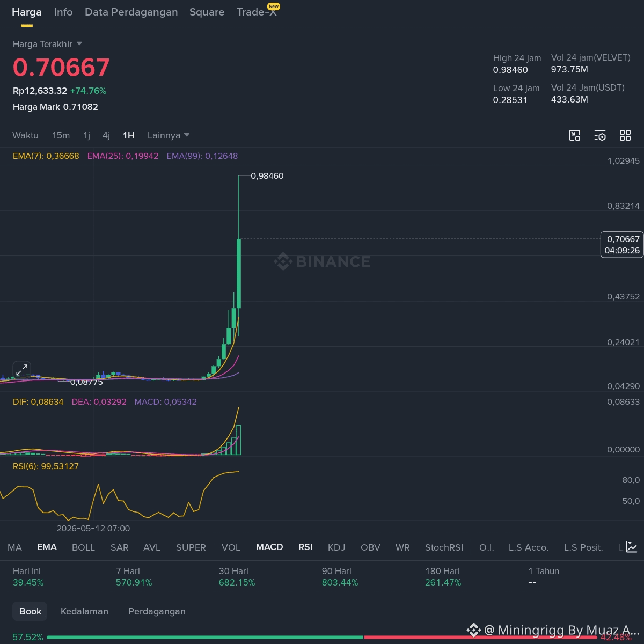Screen dimensions: 644x644
Task: Select the Waktu chart view
Action: 25,135
